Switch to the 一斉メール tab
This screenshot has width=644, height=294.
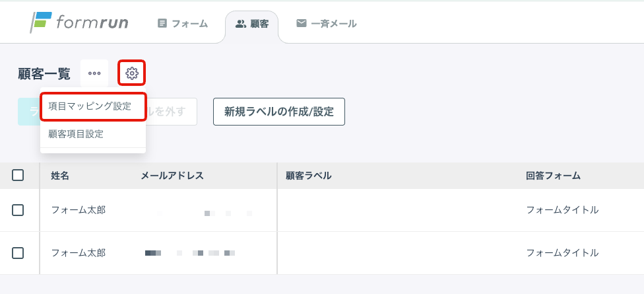click(327, 23)
